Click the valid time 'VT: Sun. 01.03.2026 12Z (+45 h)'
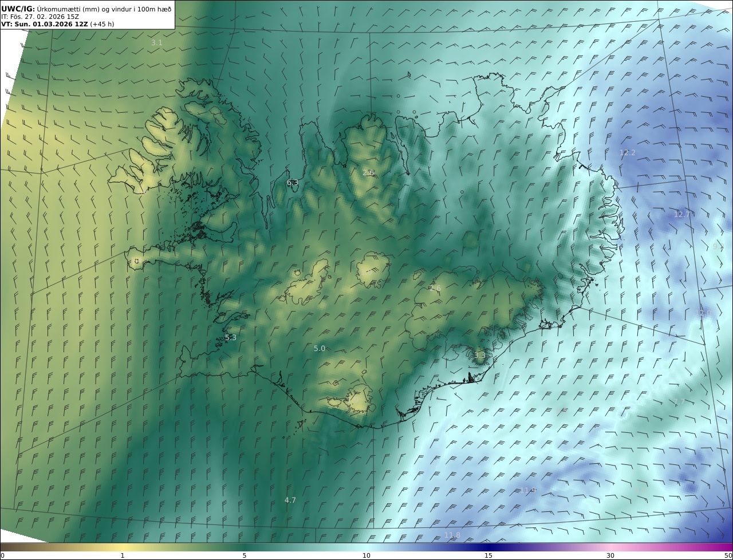The width and height of the screenshot is (733, 560). tap(57, 25)
